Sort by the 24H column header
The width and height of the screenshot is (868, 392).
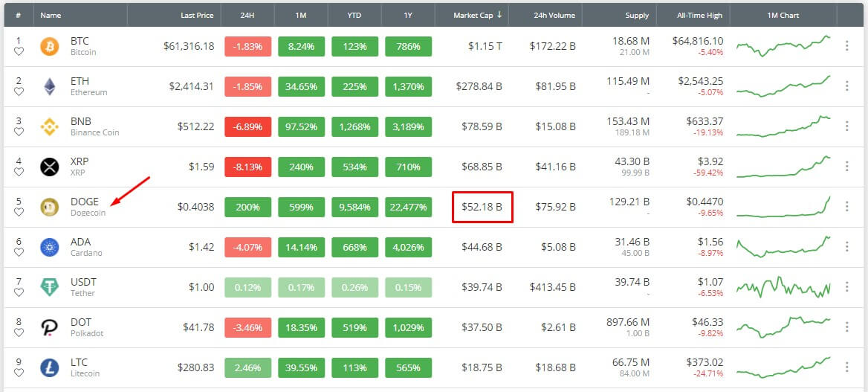tap(247, 15)
